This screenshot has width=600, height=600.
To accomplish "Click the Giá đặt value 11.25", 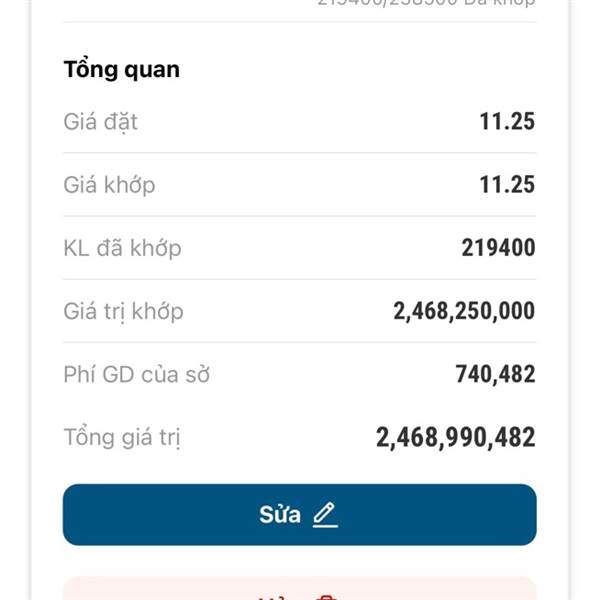I will (x=507, y=122).
